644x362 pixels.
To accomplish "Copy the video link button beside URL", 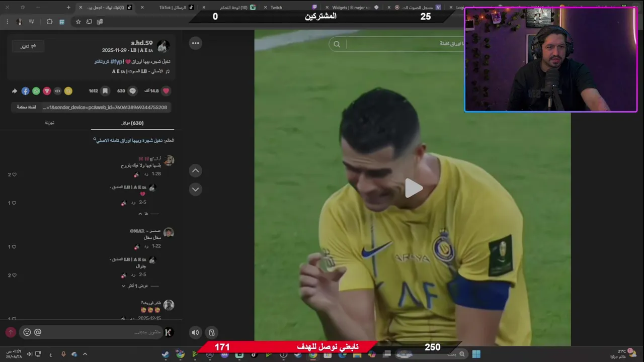I will point(26,107).
